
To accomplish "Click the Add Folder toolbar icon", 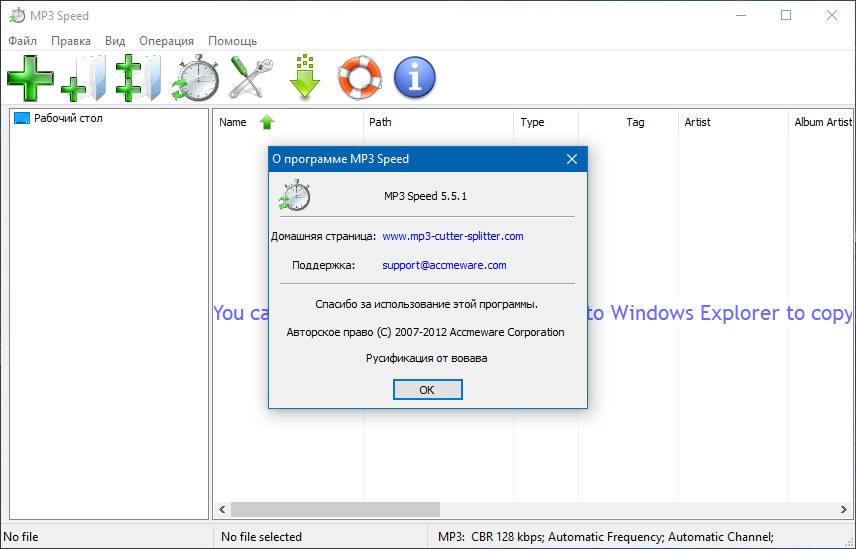I will tap(84, 78).
